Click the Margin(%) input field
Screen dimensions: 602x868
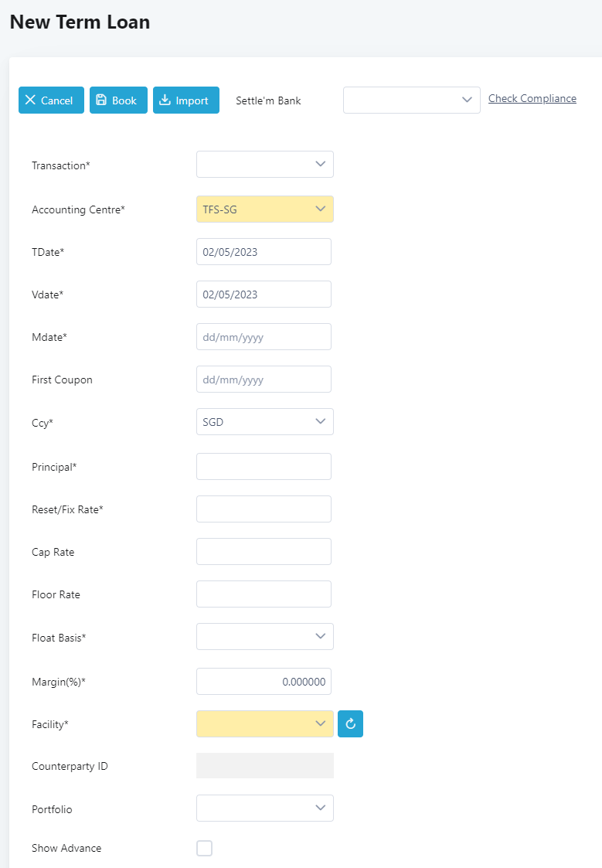tap(264, 682)
